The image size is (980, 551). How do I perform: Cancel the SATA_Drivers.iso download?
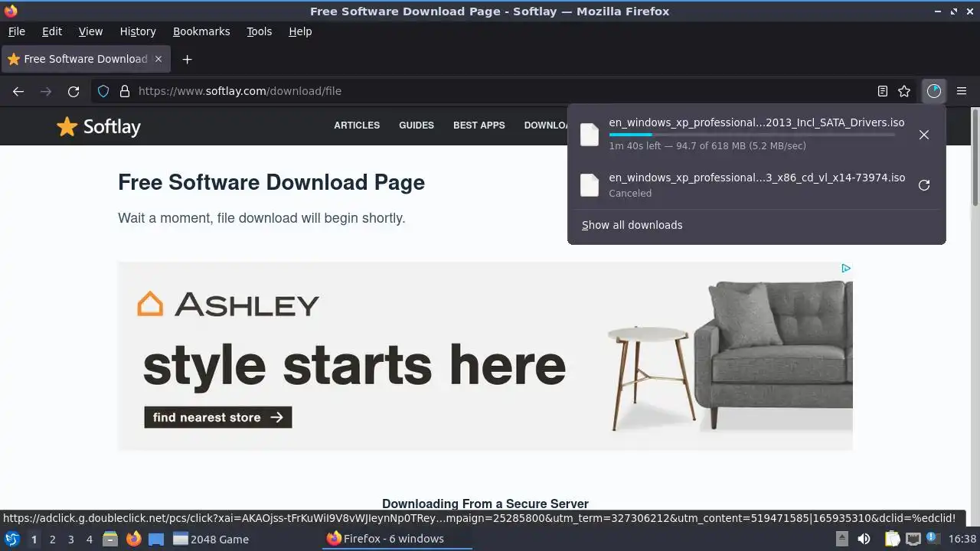click(924, 135)
